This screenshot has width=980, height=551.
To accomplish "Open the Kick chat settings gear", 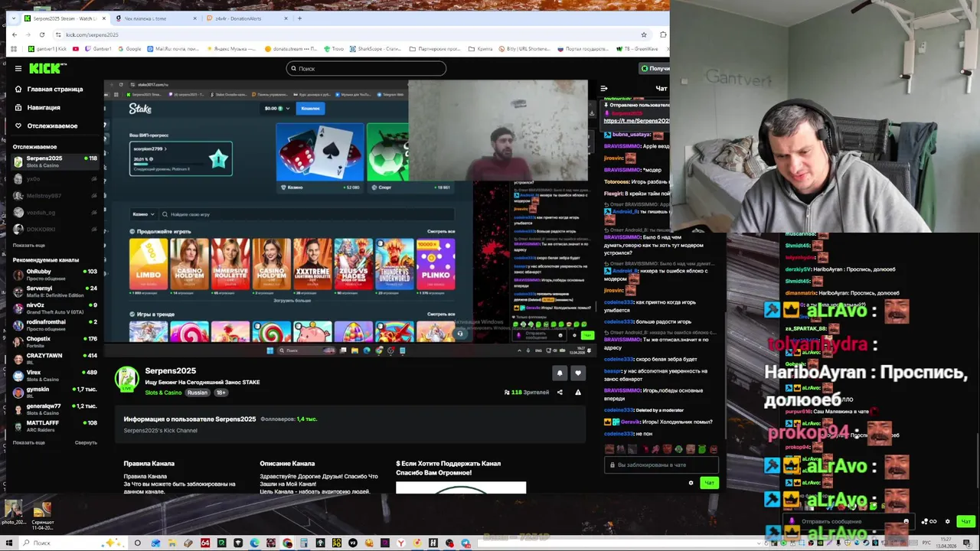I will [x=691, y=483].
